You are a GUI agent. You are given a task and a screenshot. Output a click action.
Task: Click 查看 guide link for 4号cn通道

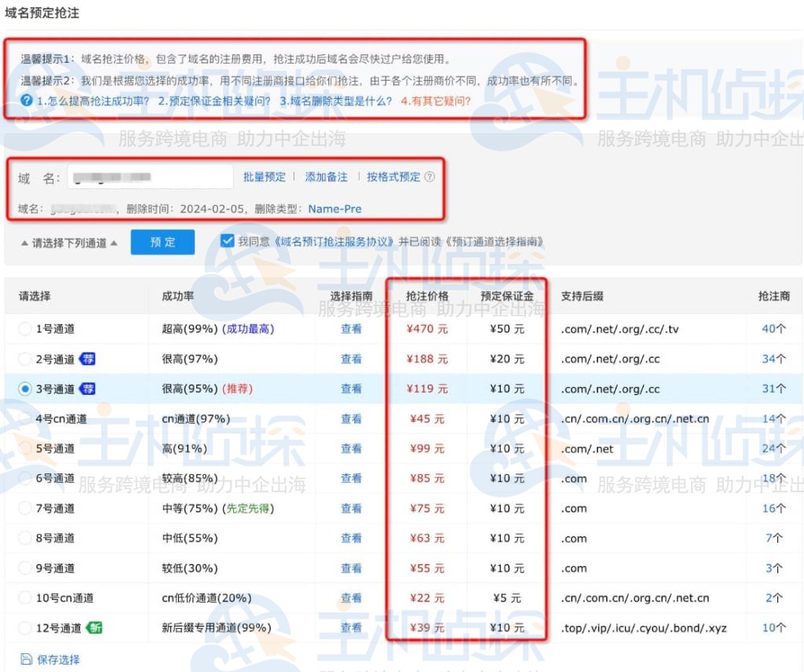coord(351,418)
